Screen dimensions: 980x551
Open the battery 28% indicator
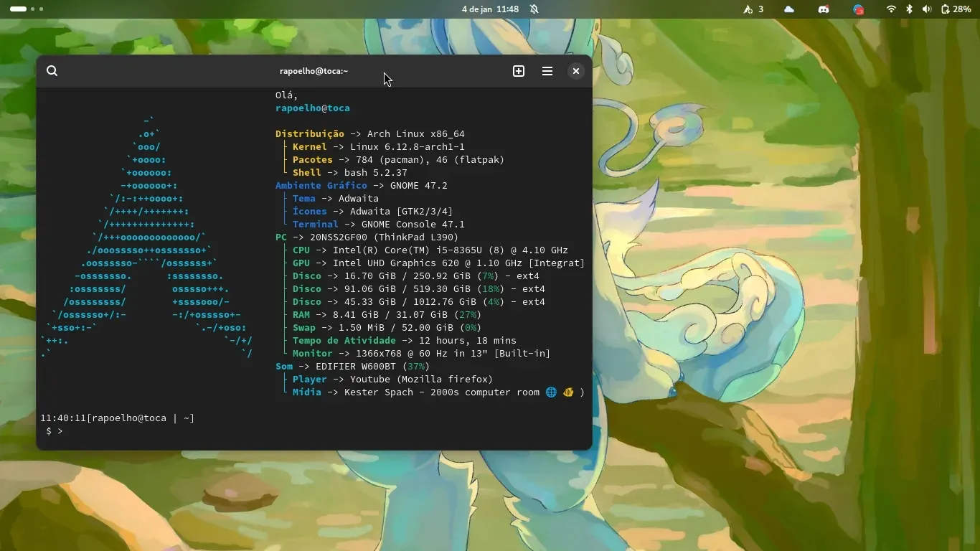pyautogui.click(x=956, y=9)
